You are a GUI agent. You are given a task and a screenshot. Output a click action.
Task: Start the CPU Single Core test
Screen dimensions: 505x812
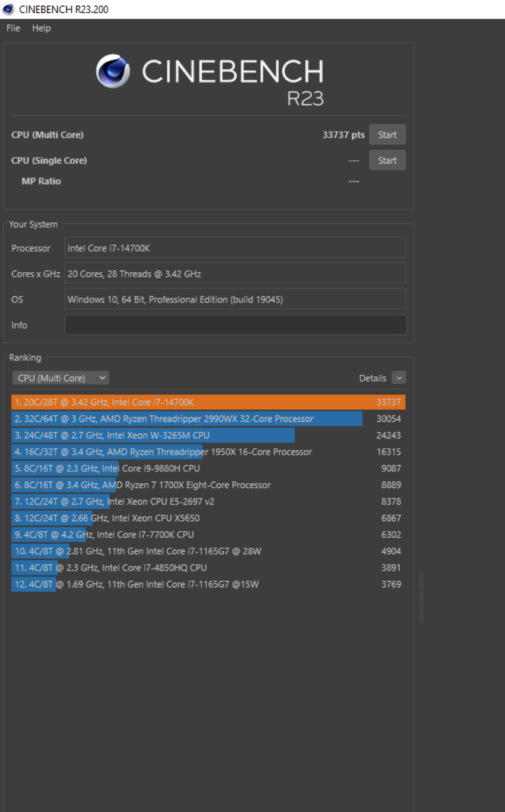(x=387, y=160)
